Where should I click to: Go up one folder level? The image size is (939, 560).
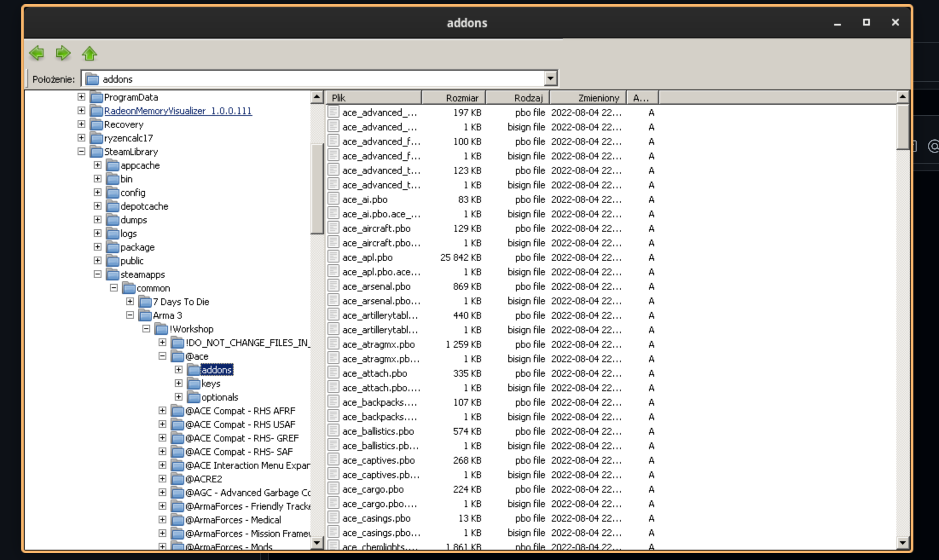coord(90,53)
